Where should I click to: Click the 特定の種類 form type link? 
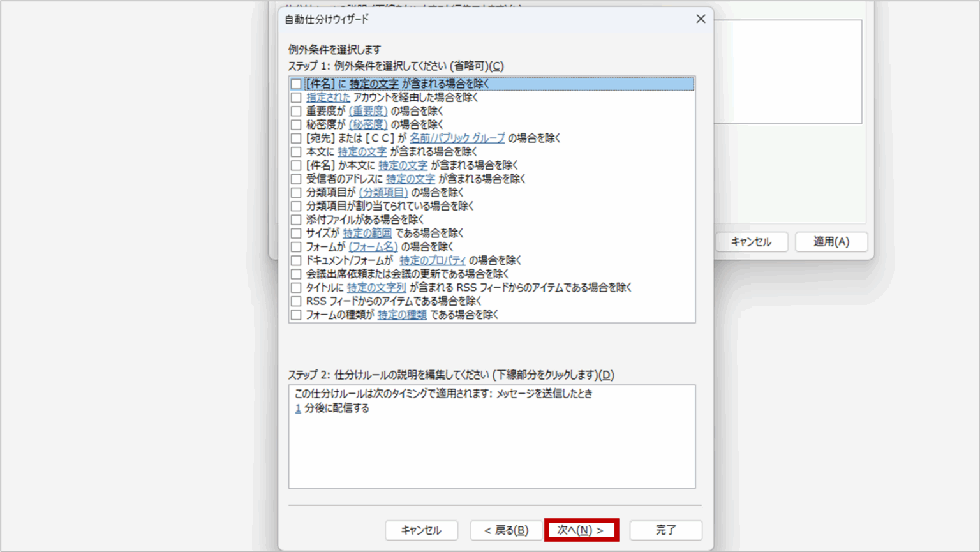(x=402, y=315)
